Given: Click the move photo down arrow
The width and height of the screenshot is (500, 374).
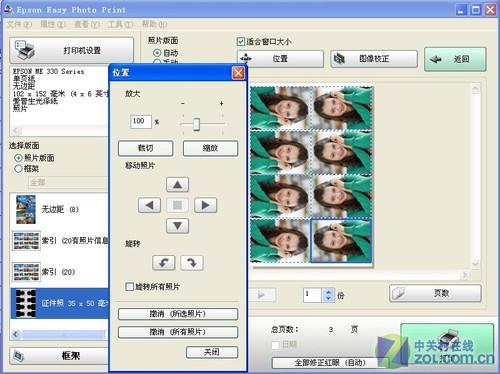Looking at the screenshot, I should [x=177, y=226].
